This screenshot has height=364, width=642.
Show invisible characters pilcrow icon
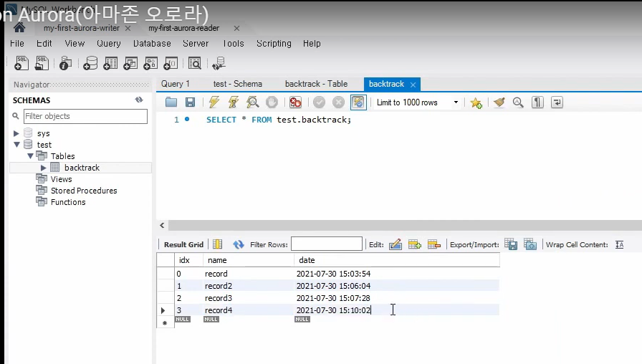point(537,102)
